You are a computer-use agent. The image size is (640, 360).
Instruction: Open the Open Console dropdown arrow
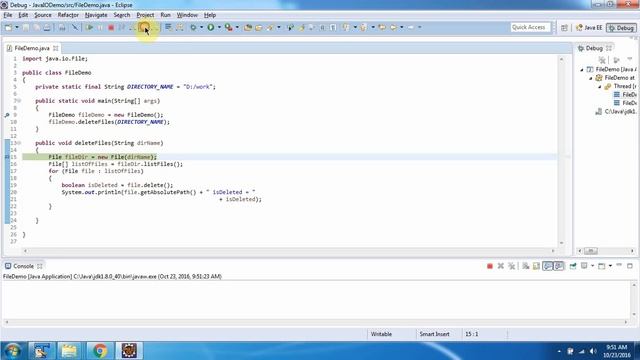click(610, 266)
